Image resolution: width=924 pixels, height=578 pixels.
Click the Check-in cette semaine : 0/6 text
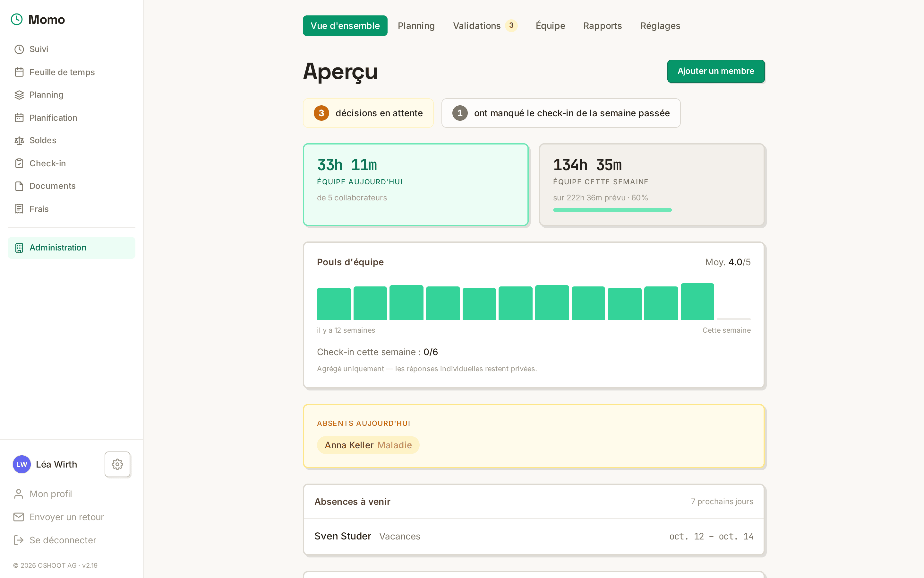377,352
